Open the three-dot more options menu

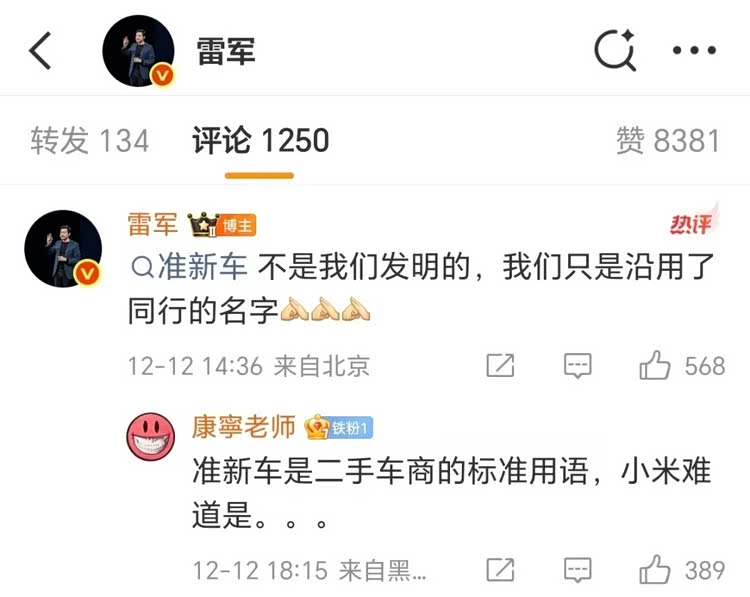694,50
